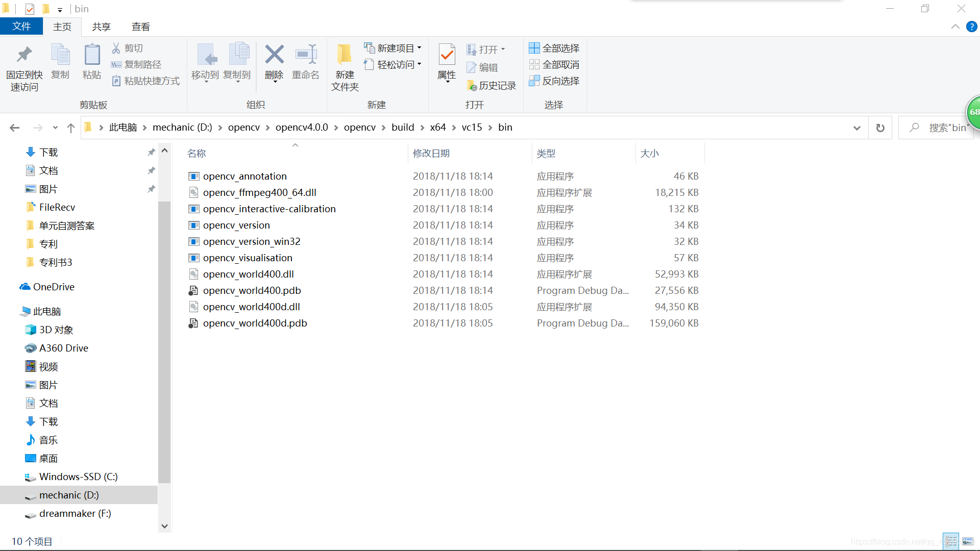Create a New folder (新建文件夹)
Screen dimensions: 980x551
[345, 67]
